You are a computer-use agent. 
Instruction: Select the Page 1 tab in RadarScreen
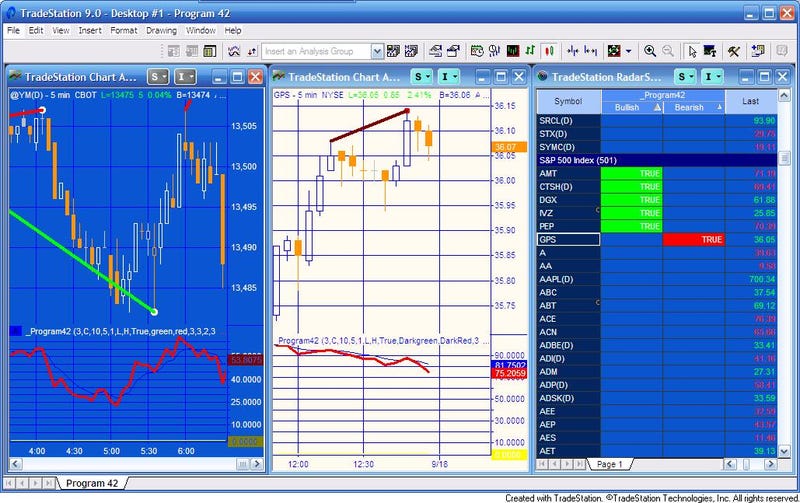point(610,464)
